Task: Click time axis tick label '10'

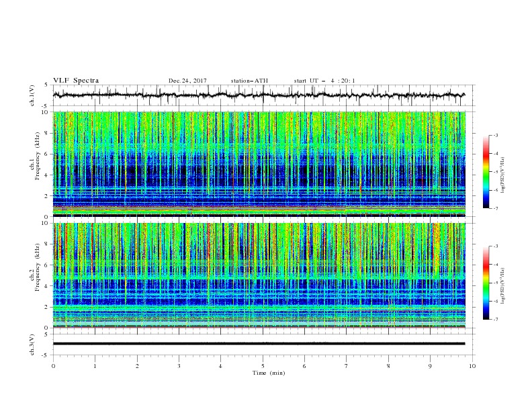Action: coord(472,366)
